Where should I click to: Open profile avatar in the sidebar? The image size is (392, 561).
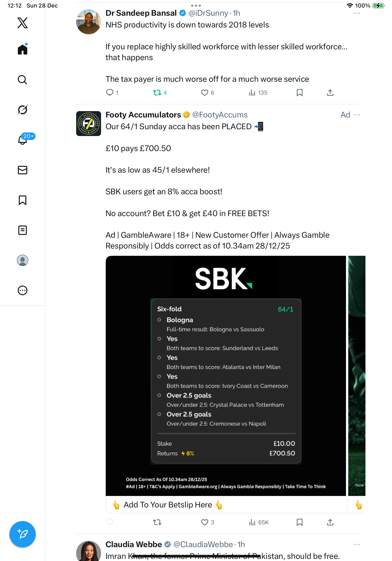(x=23, y=260)
